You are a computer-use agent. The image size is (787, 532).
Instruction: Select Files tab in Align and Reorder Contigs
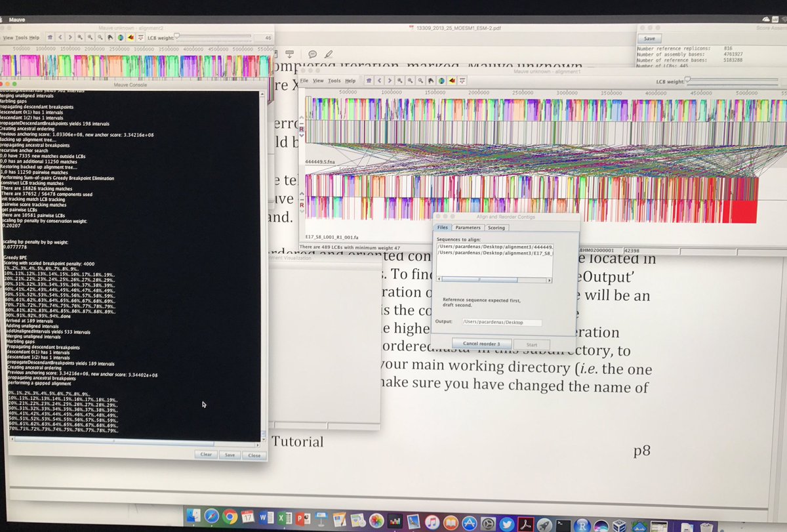tap(442, 228)
